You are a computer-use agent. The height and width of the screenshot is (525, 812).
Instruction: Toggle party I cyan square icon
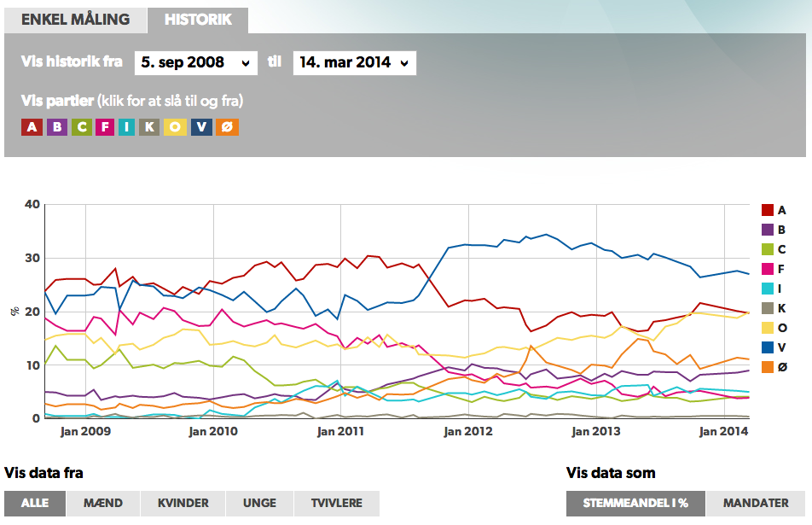(126, 127)
